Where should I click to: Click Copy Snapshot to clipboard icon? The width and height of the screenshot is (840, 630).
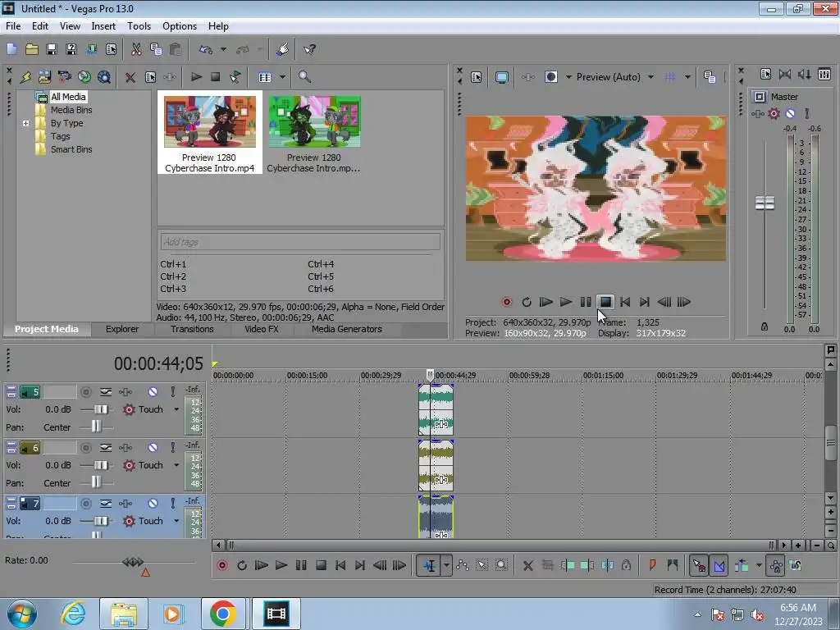click(x=710, y=77)
